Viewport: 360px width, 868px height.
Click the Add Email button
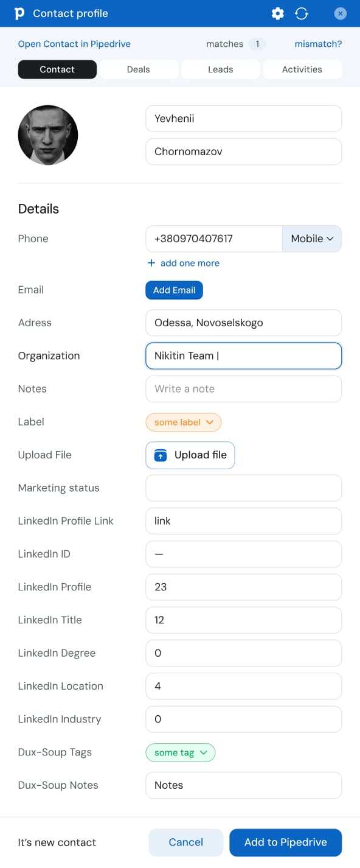click(x=174, y=290)
